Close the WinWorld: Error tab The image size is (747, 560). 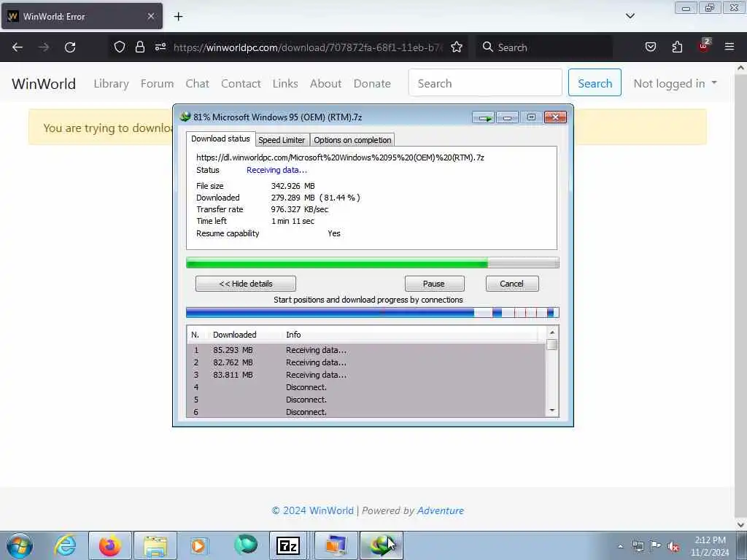[x=150, y=16]
